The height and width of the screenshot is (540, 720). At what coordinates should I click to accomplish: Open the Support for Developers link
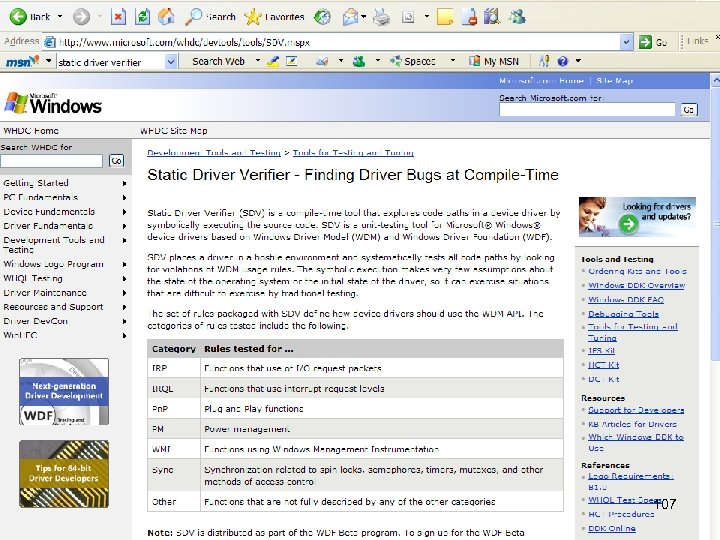[x=636, y=410]
